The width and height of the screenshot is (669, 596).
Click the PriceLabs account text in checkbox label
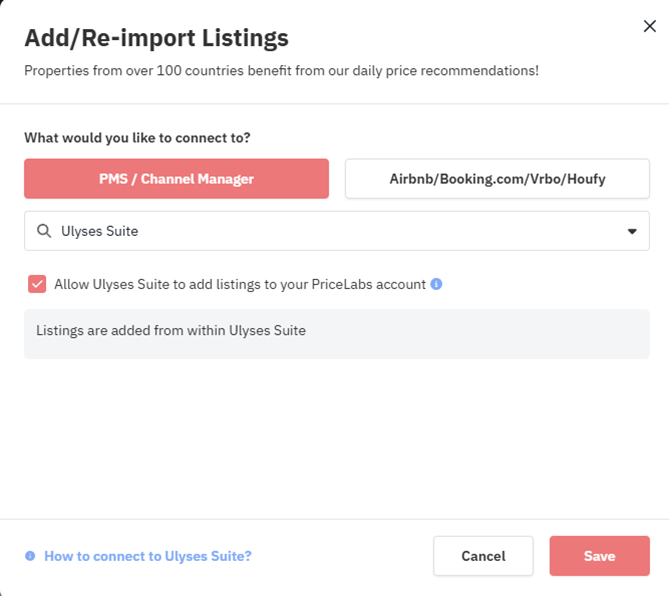369,284
